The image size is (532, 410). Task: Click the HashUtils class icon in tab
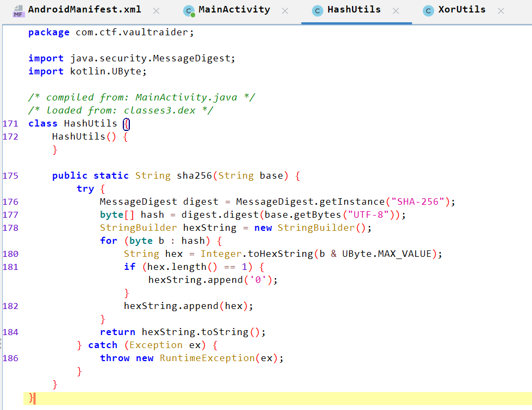pos(317,11)
